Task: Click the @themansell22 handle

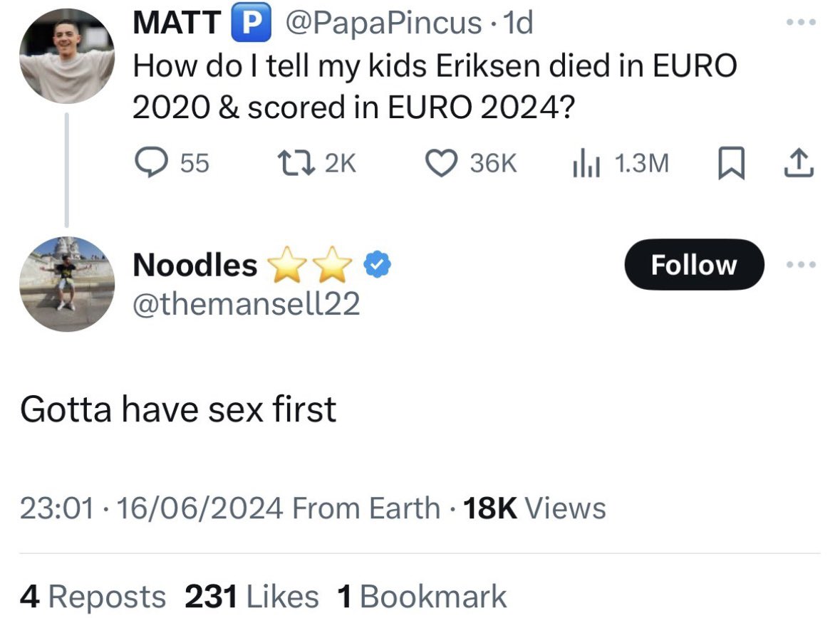Action: click(x=246, y=304)
